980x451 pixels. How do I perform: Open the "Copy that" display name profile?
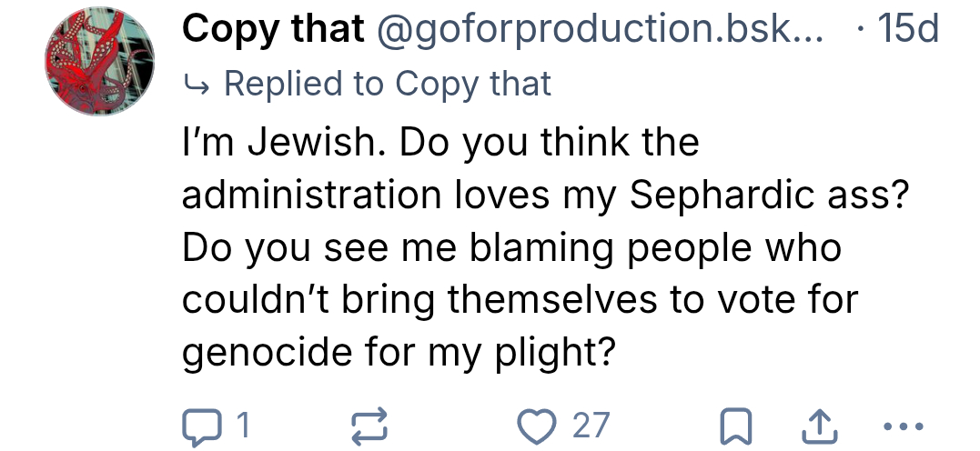click(x=273, y=30)
